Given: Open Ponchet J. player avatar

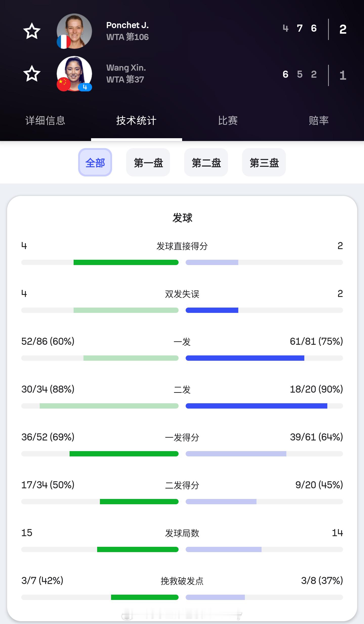Looking at the screenshot, I should click(x=74, y=31).
